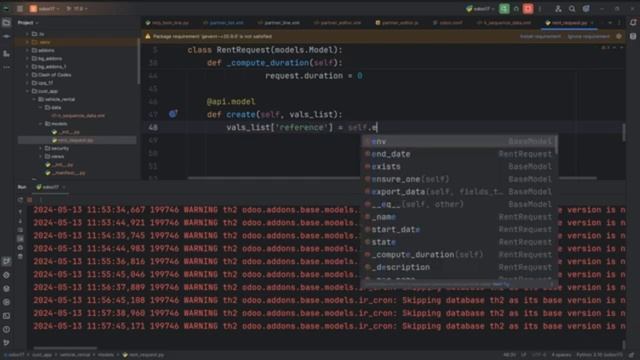Viewport: 640px width, 360px height.
Task: Switch to ir_sequence_data.xml editor tab
Action: pyautogui.click(x=504, y=23)
